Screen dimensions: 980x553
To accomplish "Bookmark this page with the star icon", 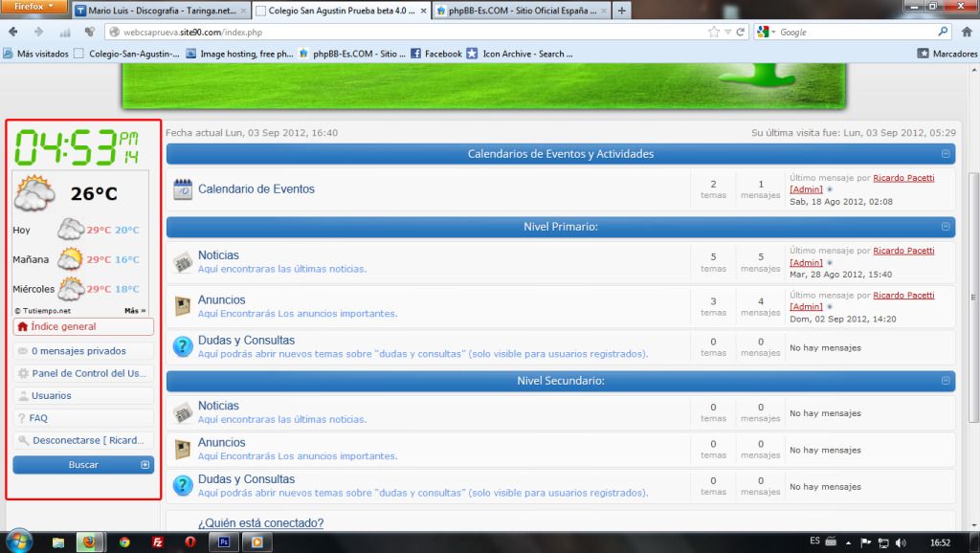I will [714, 32].
